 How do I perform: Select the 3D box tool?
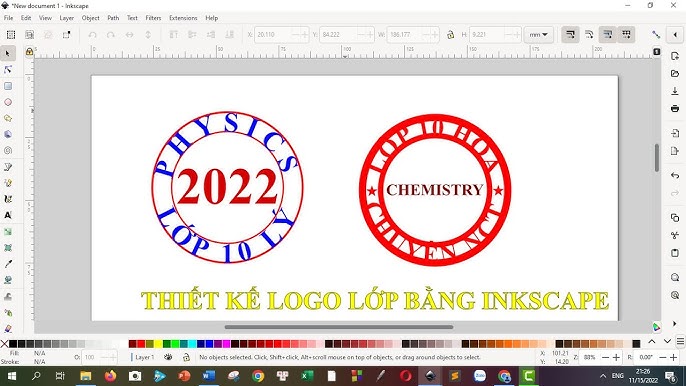pyautogui.click(x=8, y=134)
